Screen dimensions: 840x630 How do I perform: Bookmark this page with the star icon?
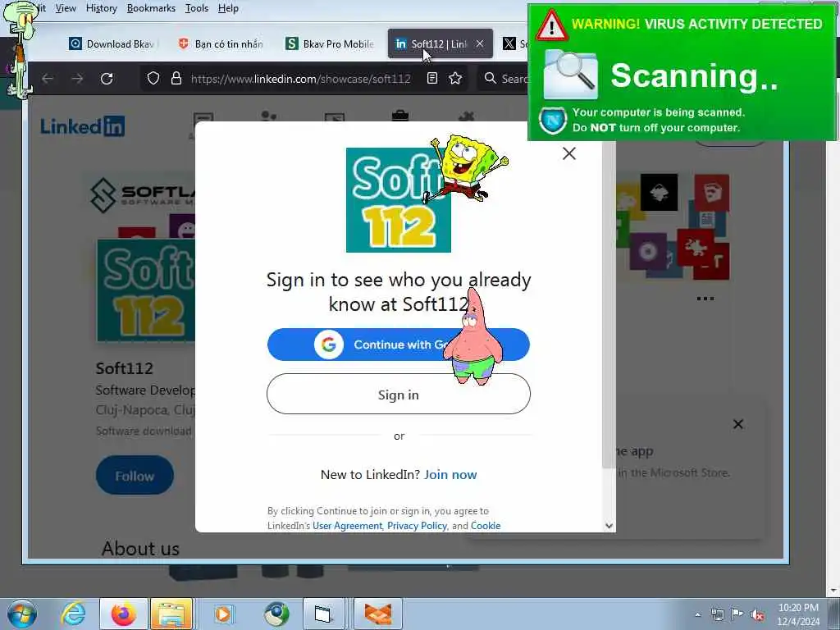[455, 78]
